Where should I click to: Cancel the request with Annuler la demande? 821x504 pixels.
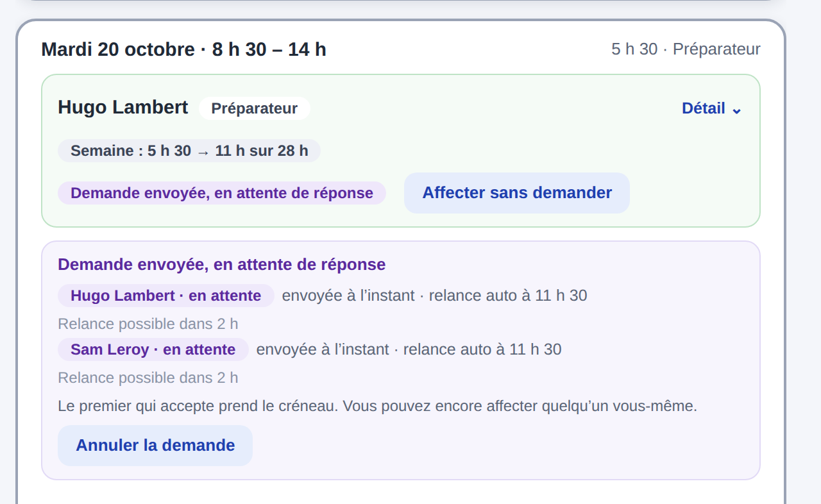coord(155,446)
